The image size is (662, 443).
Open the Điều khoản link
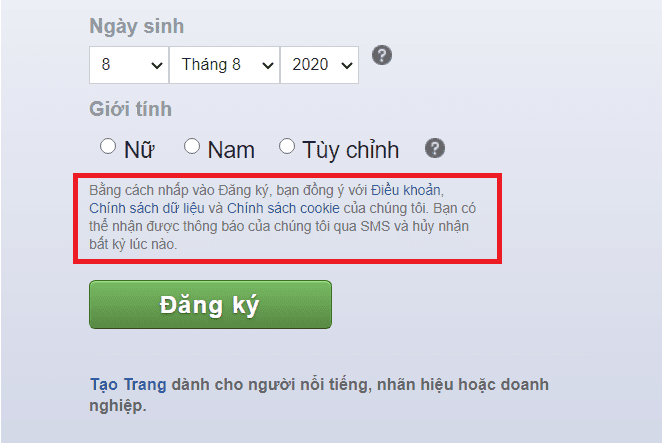click(x=406, y=190)
